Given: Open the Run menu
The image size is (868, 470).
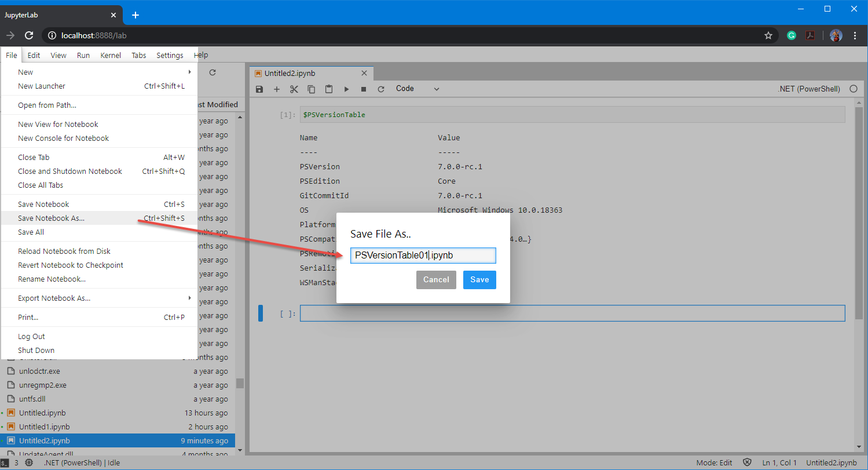Looking at the screenshot, I should (83, 56).
